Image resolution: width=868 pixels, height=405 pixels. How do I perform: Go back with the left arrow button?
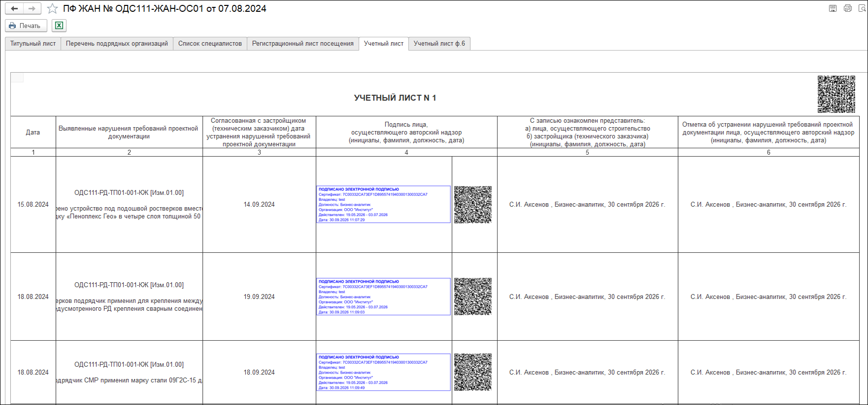pyautogui.click(x=14, y=8)
